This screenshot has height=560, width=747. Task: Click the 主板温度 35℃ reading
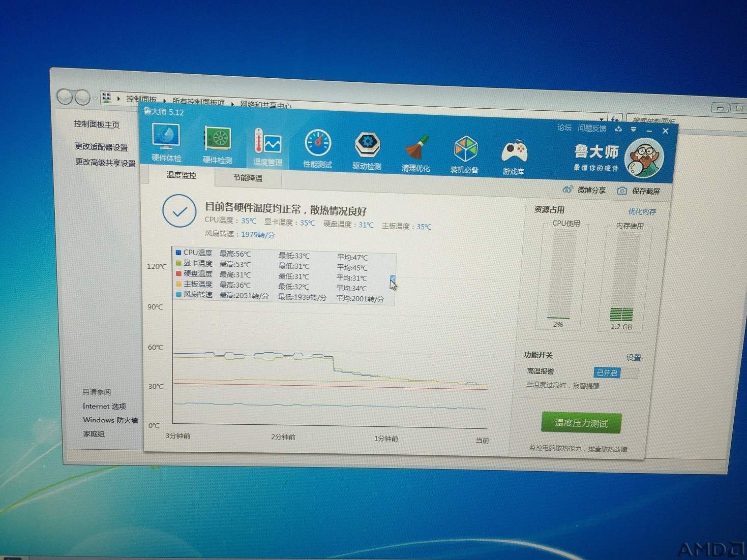click(424, 227)
